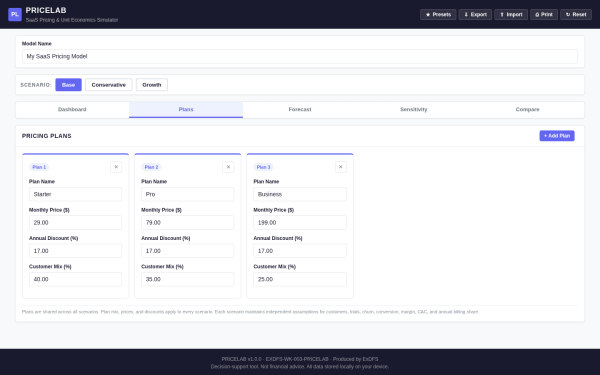Image resolution: width=600 pixels, height=375 pixels.
Task: Click Plan 2 annual discount field
Action: tap(188, 251)
